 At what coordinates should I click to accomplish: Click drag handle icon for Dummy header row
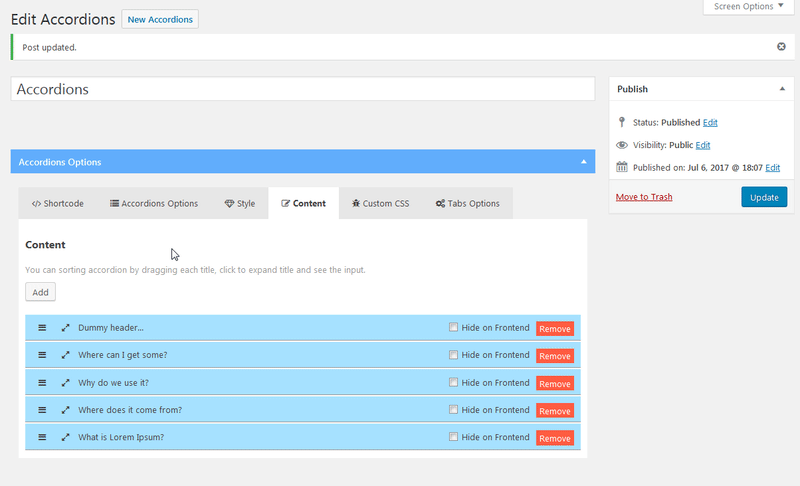point(42,328)
